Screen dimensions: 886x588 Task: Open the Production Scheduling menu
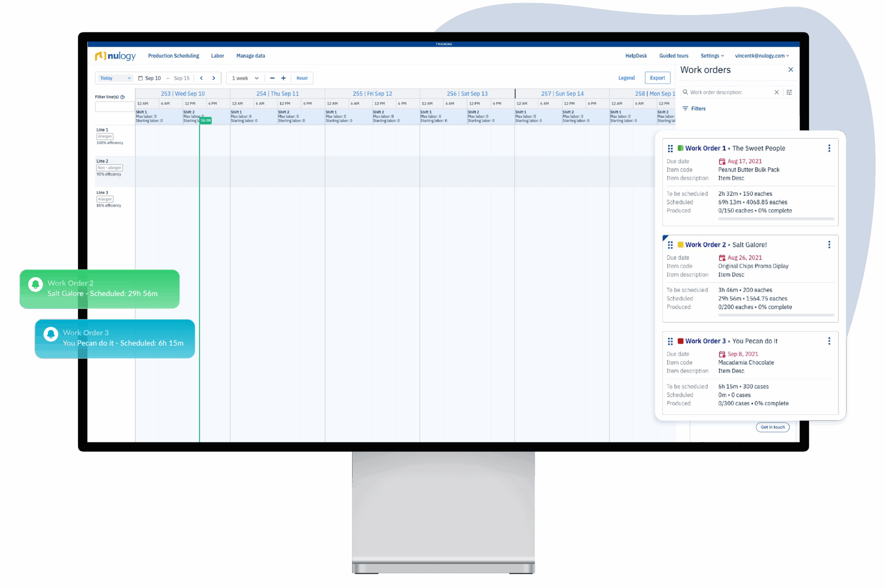[173, 56]
